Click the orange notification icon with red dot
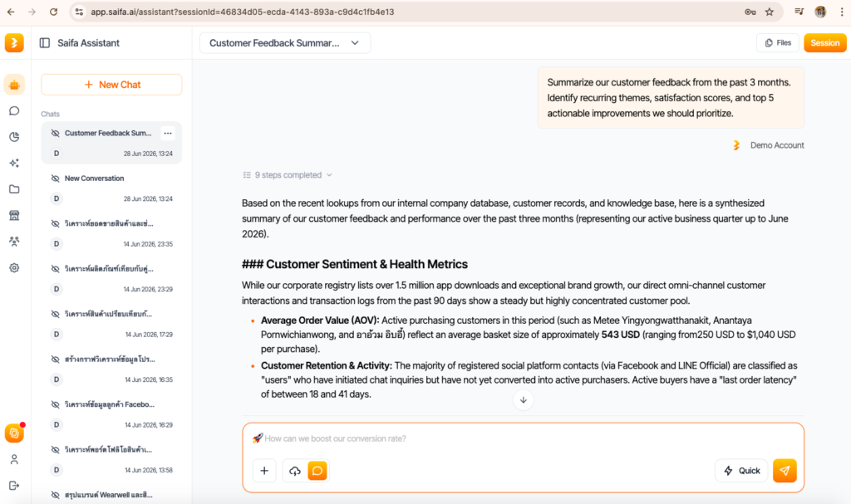 pyautogui.click(x=14, y=433)
